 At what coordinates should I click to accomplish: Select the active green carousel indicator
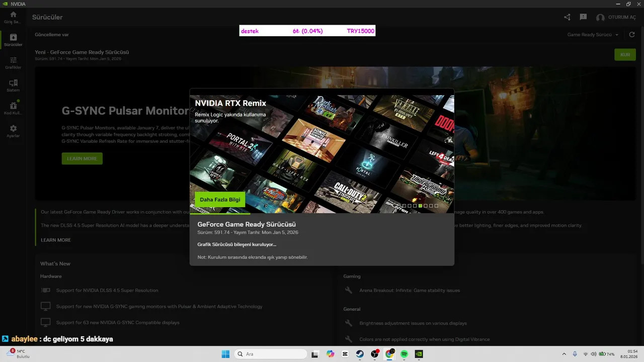click(420, 206)
